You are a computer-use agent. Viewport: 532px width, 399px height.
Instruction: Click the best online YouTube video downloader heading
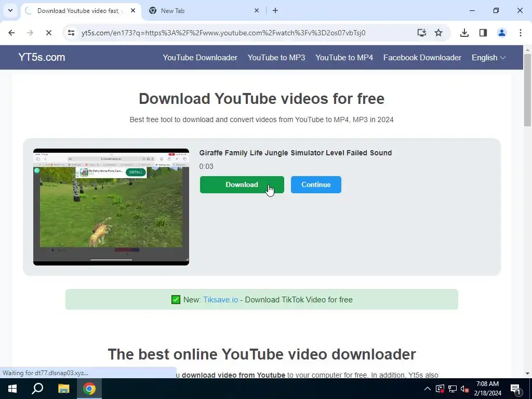coord(262,354)
